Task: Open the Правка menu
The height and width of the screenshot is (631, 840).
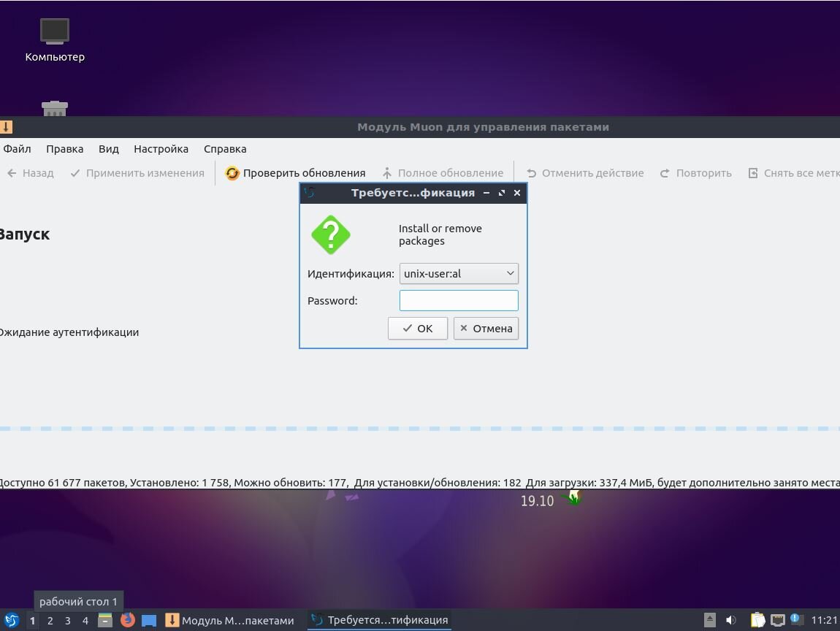Action: point(65,149)
